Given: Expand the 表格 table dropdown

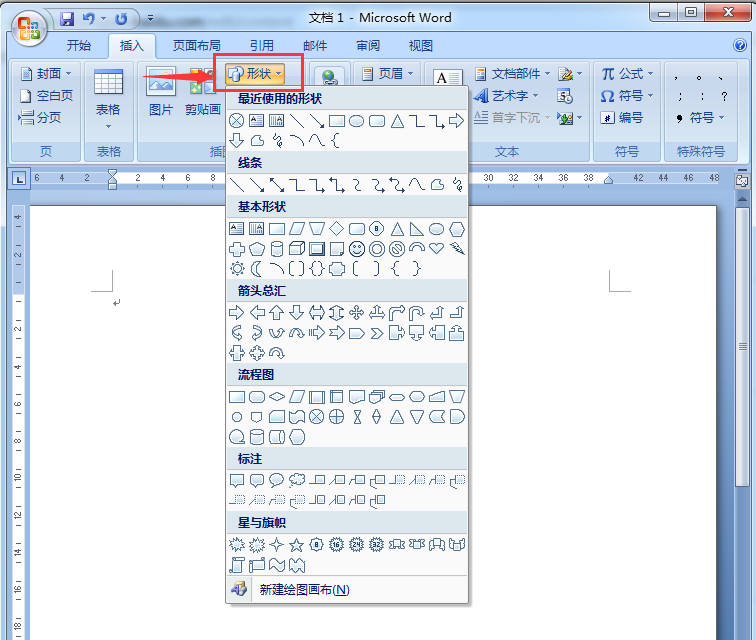Looking at the screenshot, I should pyautogui.click(x=108, y=99).
